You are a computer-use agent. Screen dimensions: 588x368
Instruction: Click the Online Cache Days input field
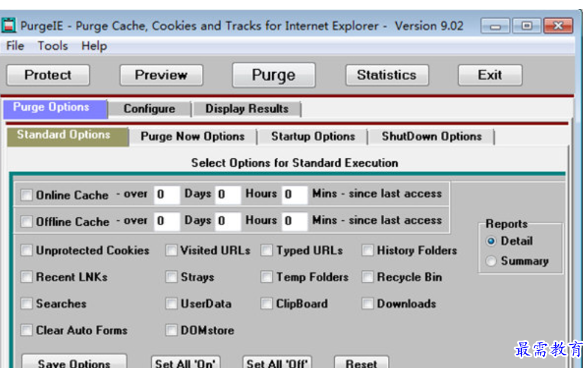166,195
